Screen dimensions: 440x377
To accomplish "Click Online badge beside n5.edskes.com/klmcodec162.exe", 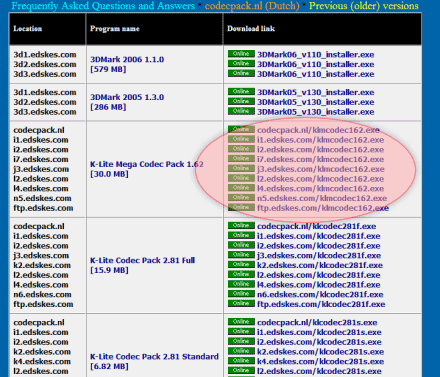I will [x=241, y=198].
